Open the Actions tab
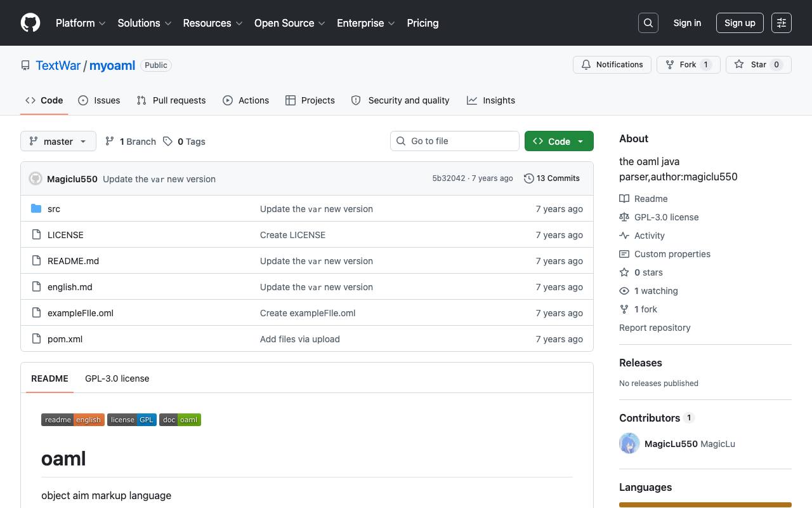 (x=246, y=100)
